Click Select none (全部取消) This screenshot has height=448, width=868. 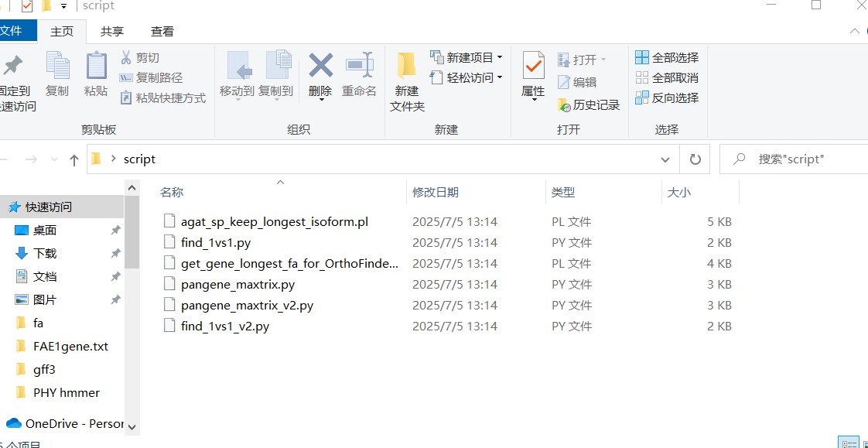pyautogui.click(x=667, y=77)
